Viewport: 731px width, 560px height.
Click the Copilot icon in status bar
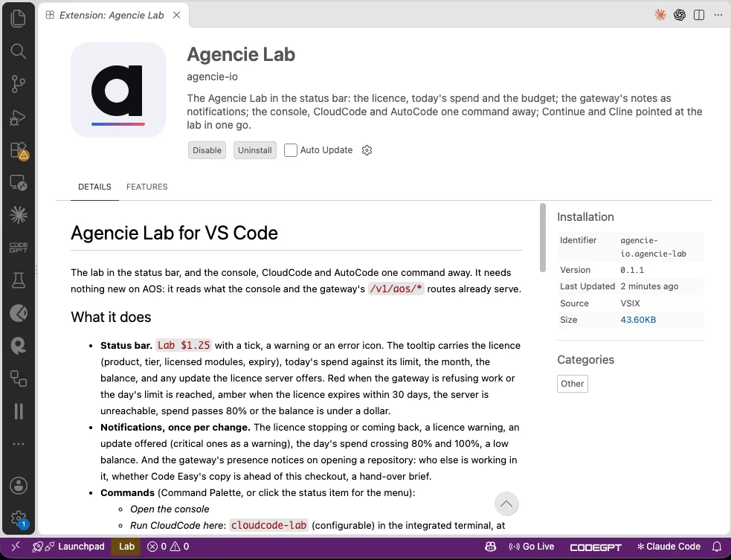click(491, 547)
